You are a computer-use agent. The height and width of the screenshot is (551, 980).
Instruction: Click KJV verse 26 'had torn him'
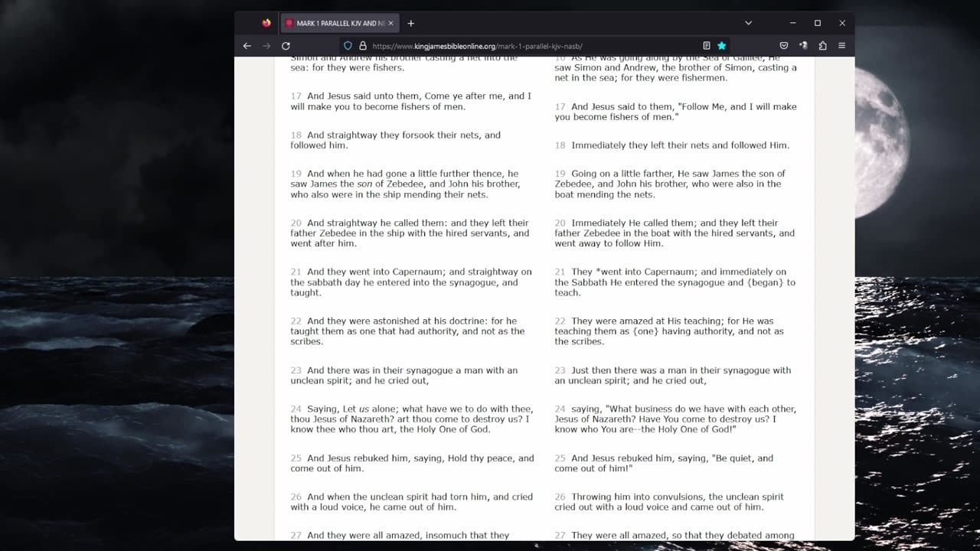click(x=411, y=501)
